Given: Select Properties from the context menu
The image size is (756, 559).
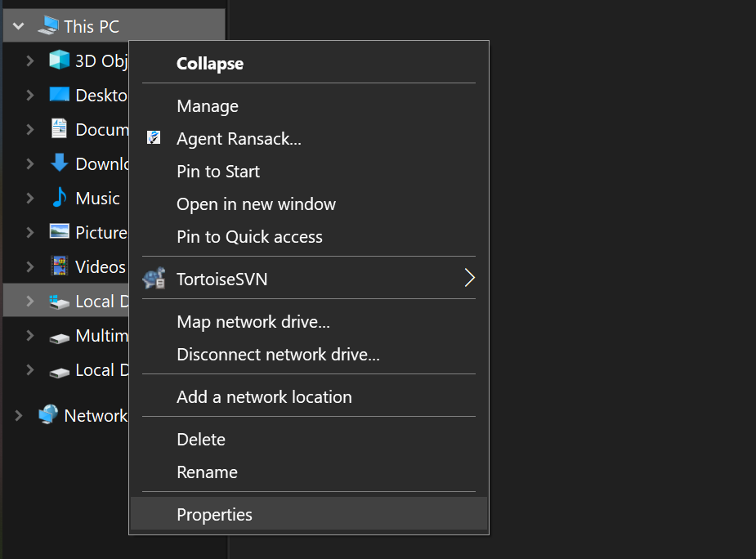Looking at the screenshot, I should click(214, 514).
